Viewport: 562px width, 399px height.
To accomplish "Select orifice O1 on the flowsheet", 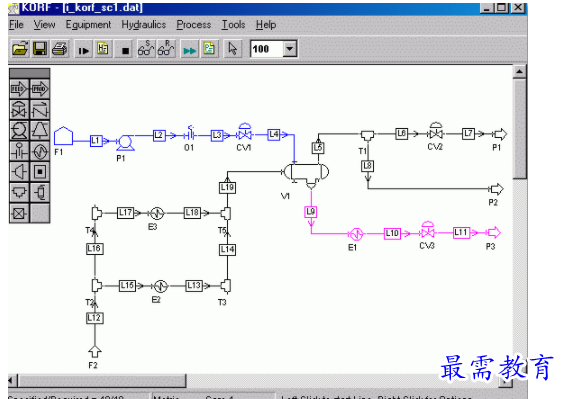I will tap(190, 134).
